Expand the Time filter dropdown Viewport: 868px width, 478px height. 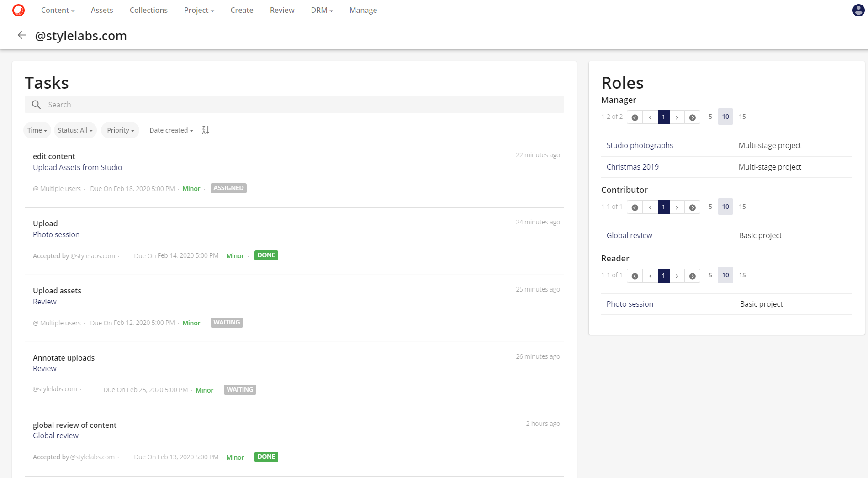pyautogui.click(x=37, y=130)
